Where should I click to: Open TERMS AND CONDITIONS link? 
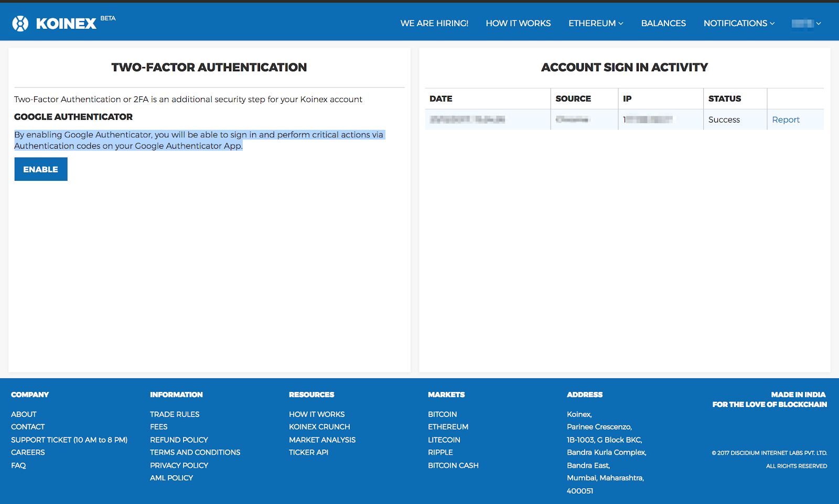[x=195, y=453]
